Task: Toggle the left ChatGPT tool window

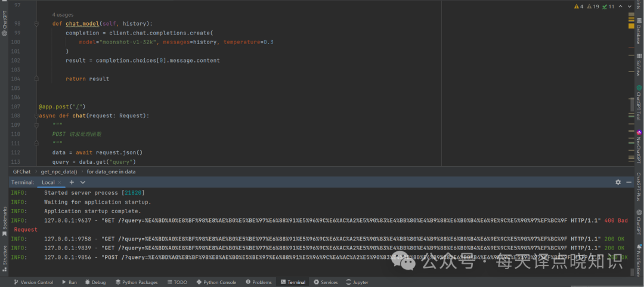Action: pyautogui.click(x=5, y=22)
